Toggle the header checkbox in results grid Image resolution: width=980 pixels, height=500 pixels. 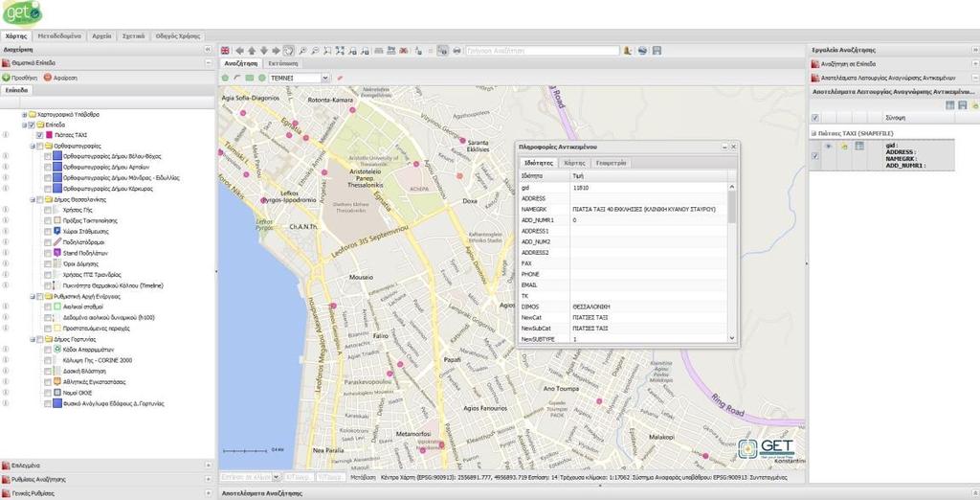point(815,118)
